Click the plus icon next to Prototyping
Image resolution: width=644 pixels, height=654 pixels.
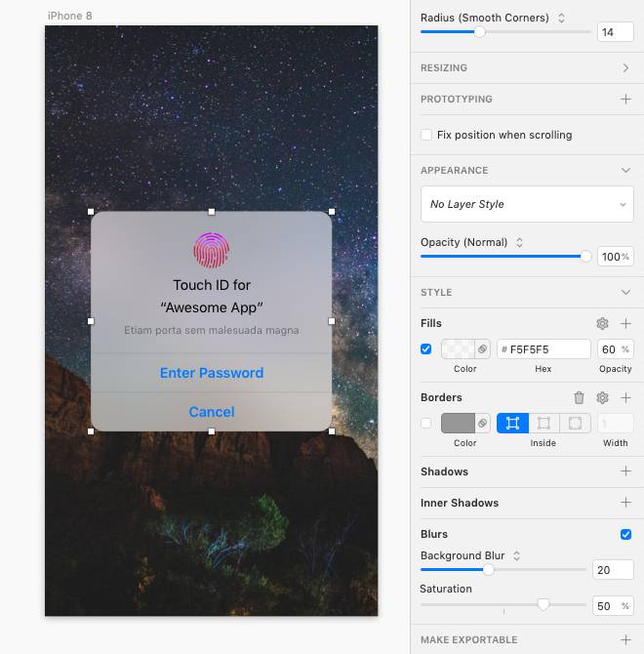[x=625, y=100]
